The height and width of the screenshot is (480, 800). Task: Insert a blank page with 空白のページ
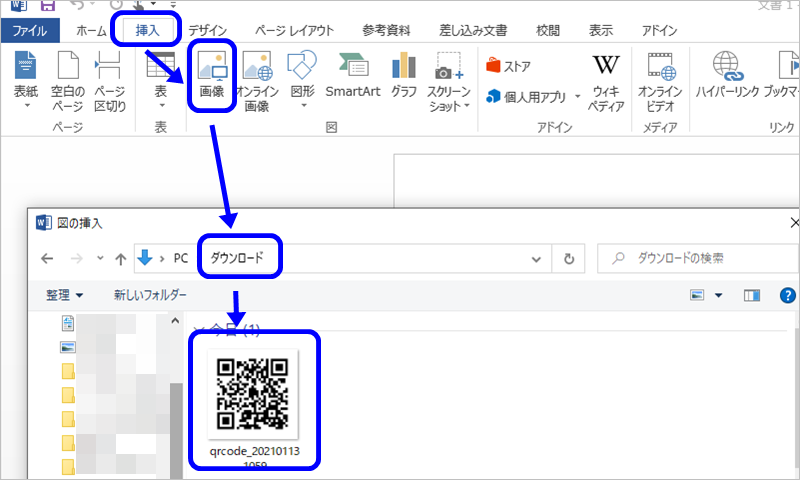tap(68, 82)
